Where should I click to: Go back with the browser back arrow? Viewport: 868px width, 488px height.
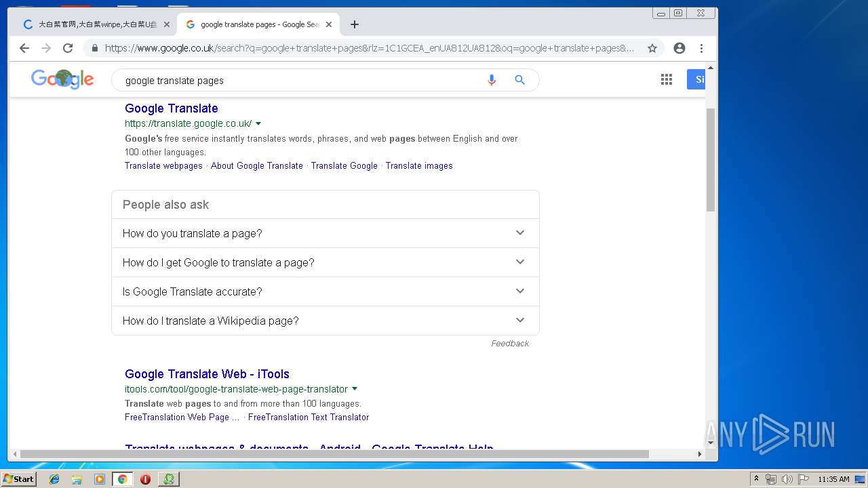(x=24, y=48)
